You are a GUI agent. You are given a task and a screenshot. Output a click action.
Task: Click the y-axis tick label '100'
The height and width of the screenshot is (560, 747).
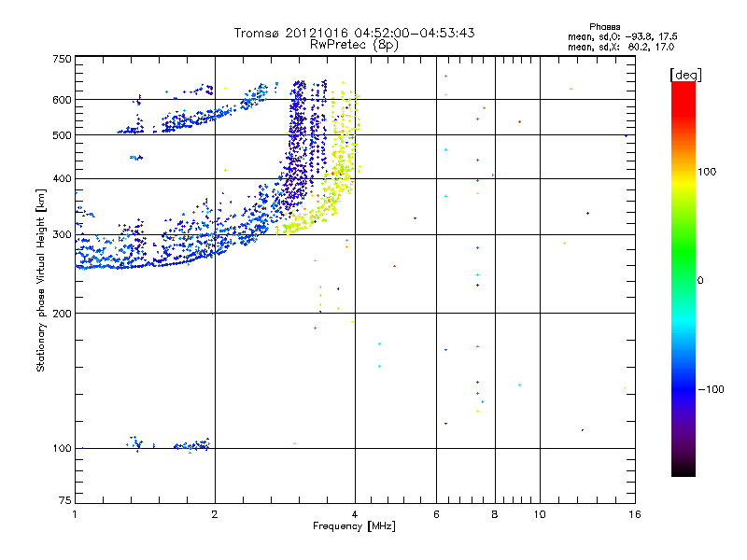(x=62, y=448)
